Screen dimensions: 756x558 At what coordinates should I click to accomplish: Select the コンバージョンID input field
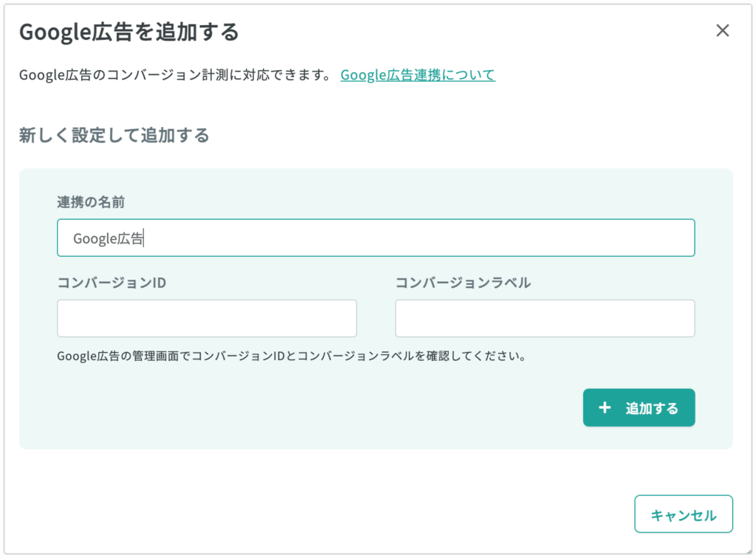pos(207,318)
